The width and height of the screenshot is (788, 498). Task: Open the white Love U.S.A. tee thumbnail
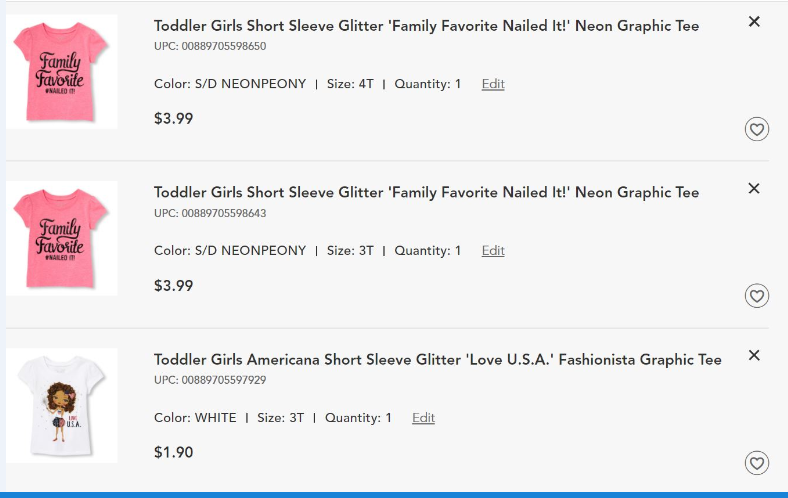(x=62, y=406)
